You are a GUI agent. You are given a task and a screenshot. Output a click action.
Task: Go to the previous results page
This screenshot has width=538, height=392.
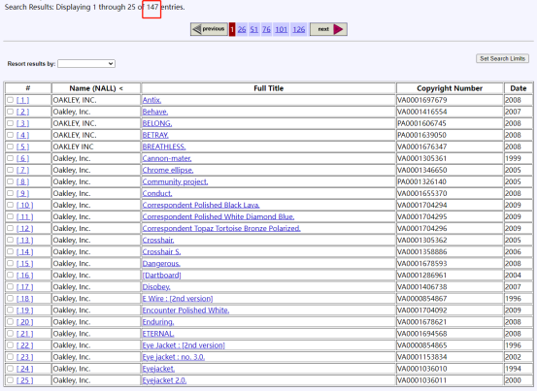pos(209,29)
